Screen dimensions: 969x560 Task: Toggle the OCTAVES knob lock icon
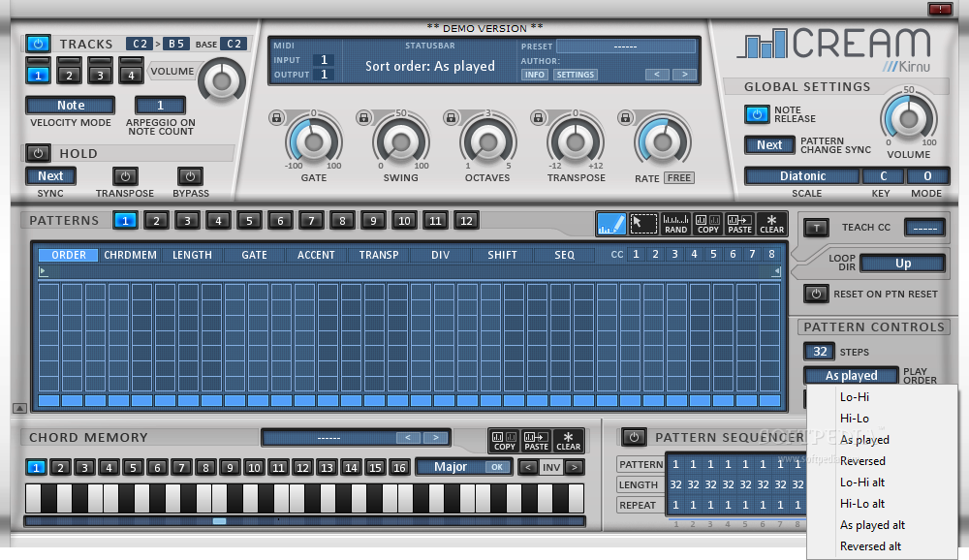pyautogui.click(x=452, y=117)
